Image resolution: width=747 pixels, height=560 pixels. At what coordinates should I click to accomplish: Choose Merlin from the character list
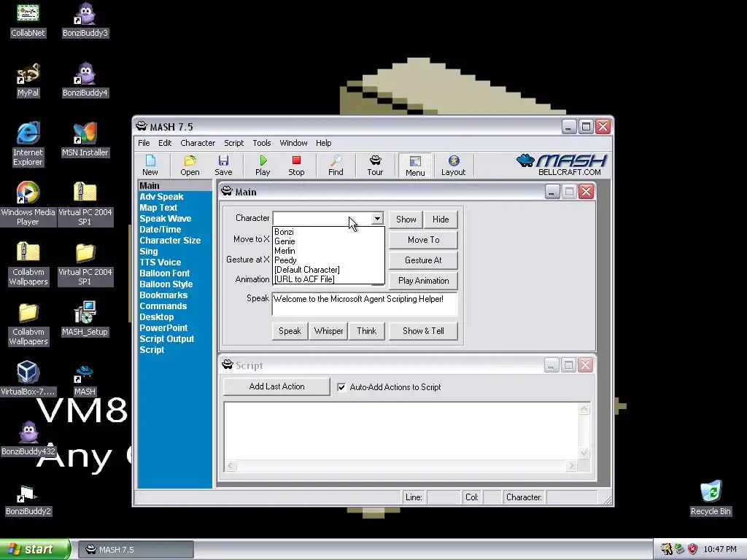click(328, 251)
